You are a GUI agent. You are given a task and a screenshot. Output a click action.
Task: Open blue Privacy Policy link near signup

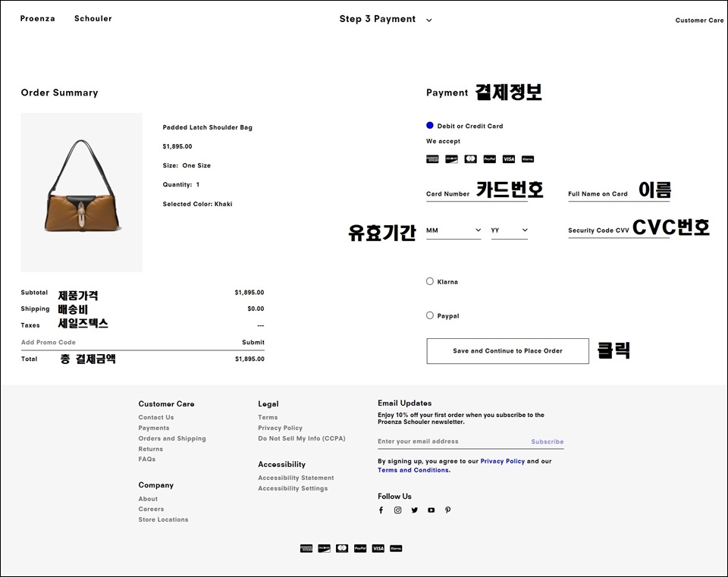tap(502, 462)
